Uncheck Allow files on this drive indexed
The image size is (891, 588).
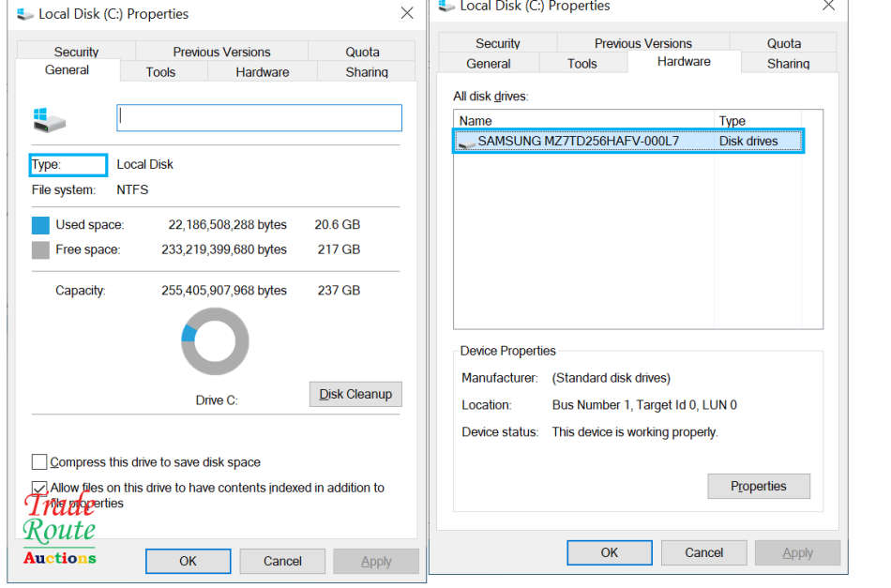(39, 488)
